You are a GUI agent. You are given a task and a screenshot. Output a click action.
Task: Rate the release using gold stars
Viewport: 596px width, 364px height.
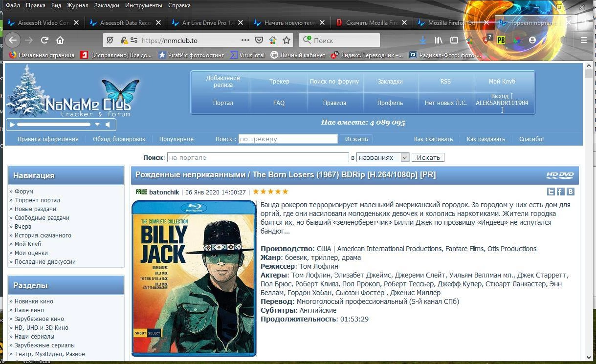pyautogui.click(x=270, y=192)
